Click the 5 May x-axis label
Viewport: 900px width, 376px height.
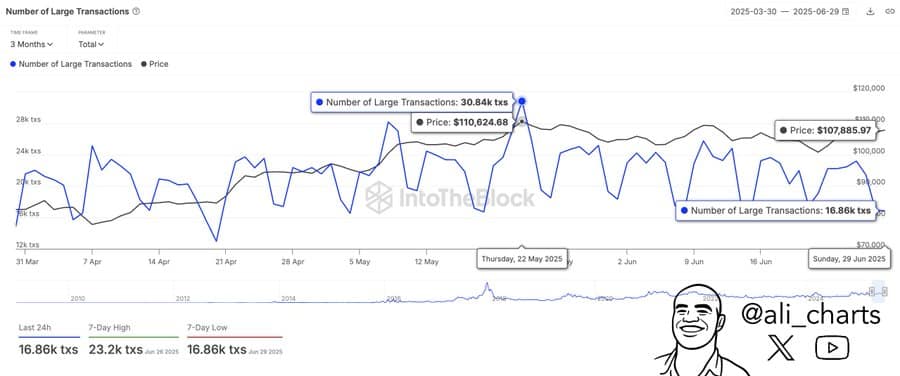(x=359, y=261)
